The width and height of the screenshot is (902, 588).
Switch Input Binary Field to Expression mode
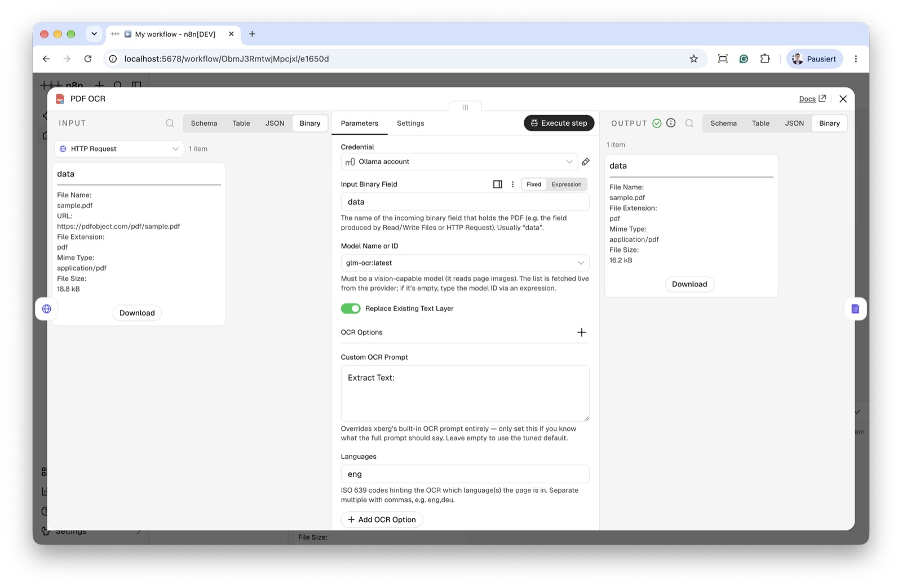(x=566, y=184)
